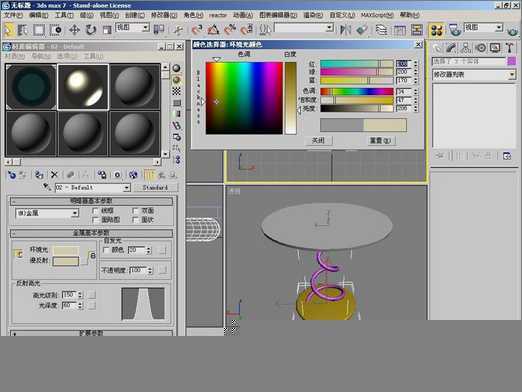This screenshot has height=392, width=522.
Task: Open the material name 02 - Default dropdown
Action: (x=93, y=188)
